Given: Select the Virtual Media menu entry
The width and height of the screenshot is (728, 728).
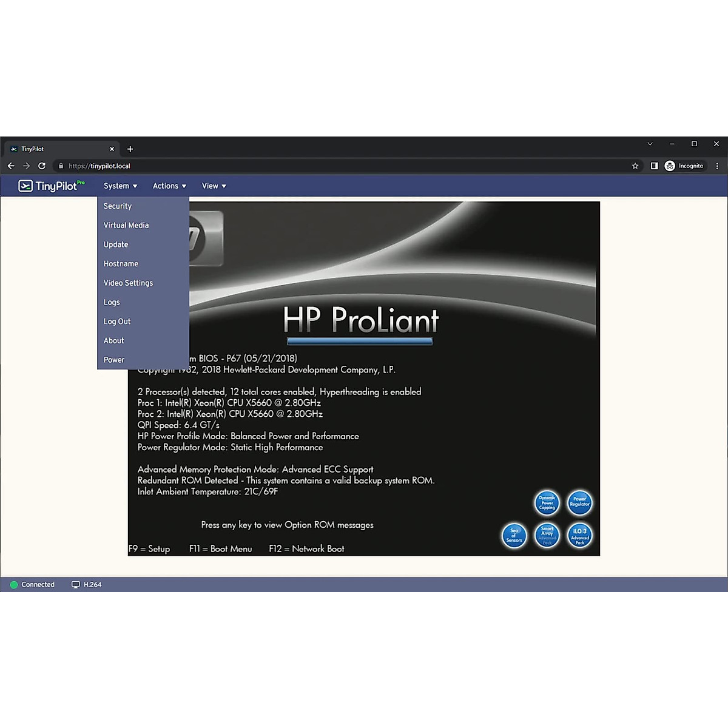Looking at the screenshot, I should tap(126, 225).
